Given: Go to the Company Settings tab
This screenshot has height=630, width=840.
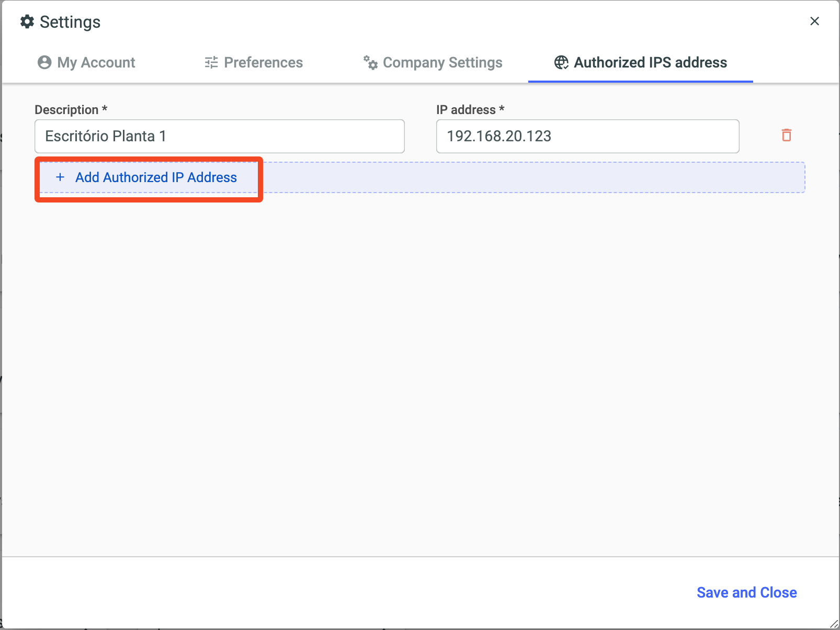Looking at the screenshot, I should (x=442, y=62).
